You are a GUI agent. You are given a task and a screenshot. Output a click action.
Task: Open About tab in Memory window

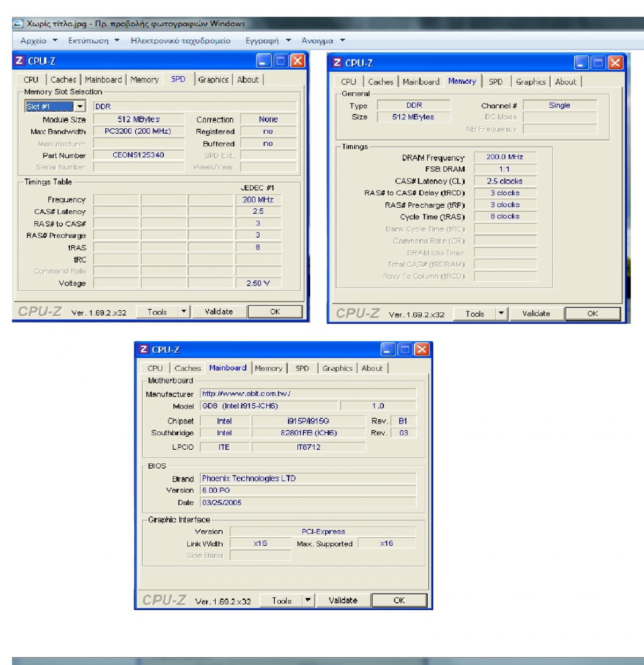[566, 82]
